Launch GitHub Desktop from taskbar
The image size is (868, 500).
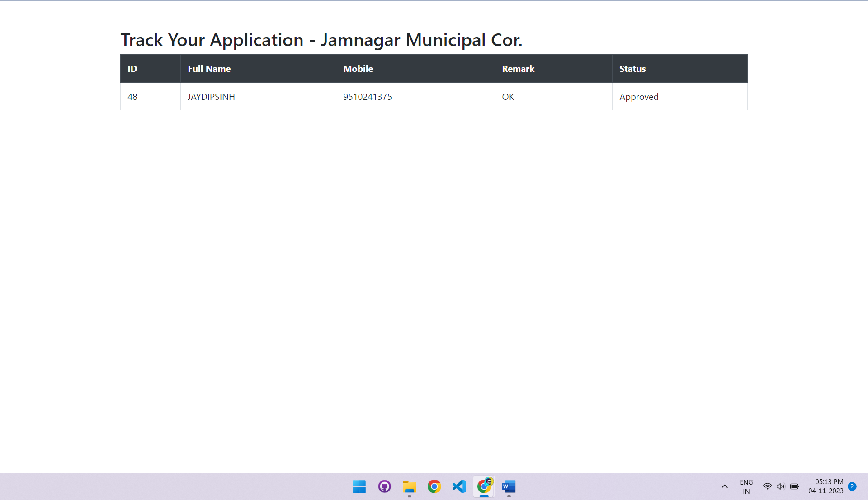coord(384,487)
